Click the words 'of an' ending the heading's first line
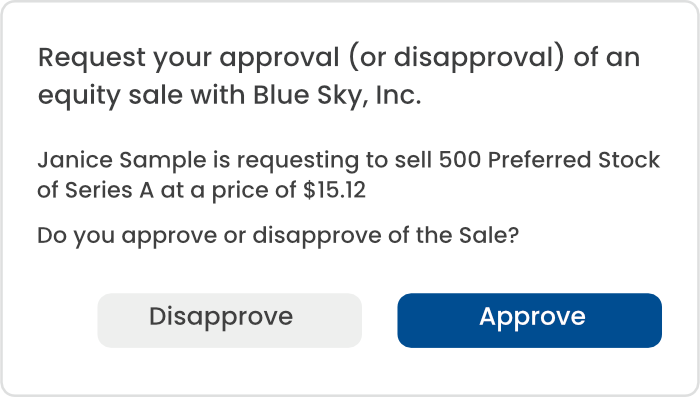700x397 pixels. tap(607, 58)
